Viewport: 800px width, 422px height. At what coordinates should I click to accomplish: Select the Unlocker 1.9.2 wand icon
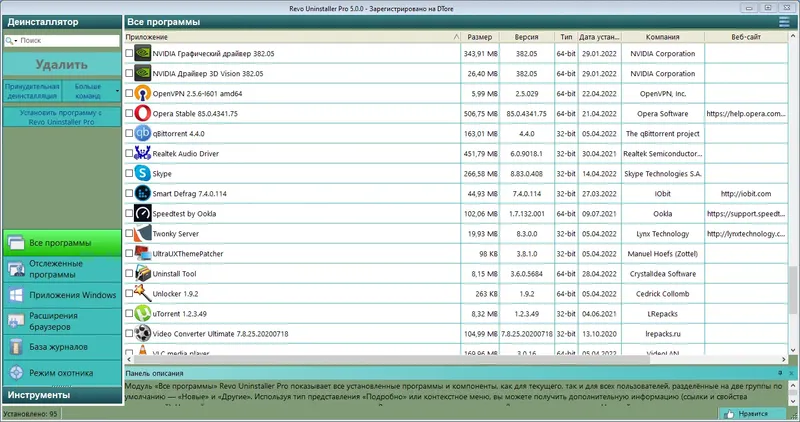(x=142, y=293)
